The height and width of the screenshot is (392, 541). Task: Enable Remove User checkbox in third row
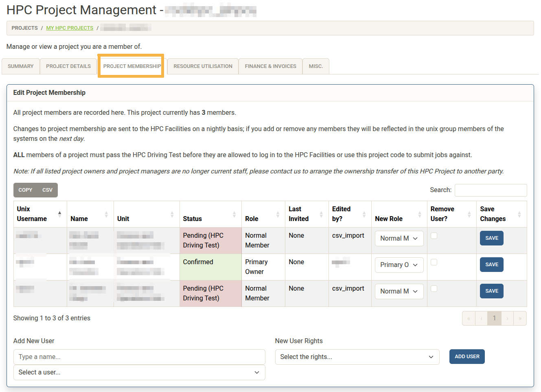tap(434, 289)
